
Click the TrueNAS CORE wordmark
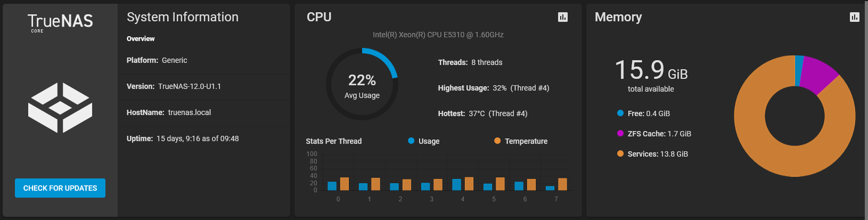click(x=60, y=23)
